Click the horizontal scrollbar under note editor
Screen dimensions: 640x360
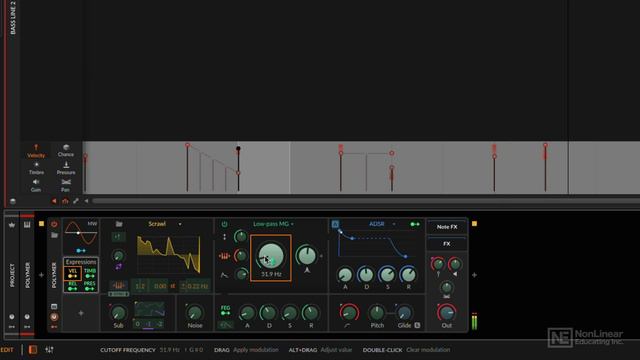pyautogui.click(x=366, y=201)
